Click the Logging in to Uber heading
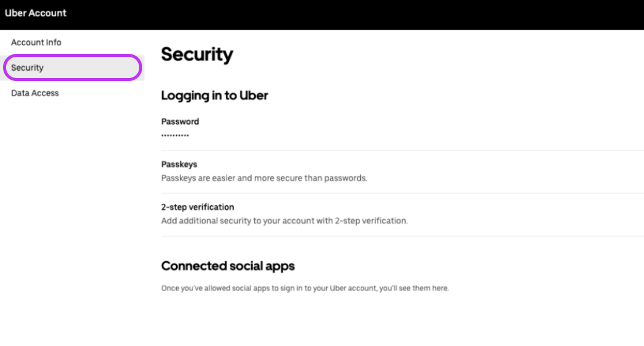Image resolution: width=644 pixels, height=346 pixels. [214, 96]
